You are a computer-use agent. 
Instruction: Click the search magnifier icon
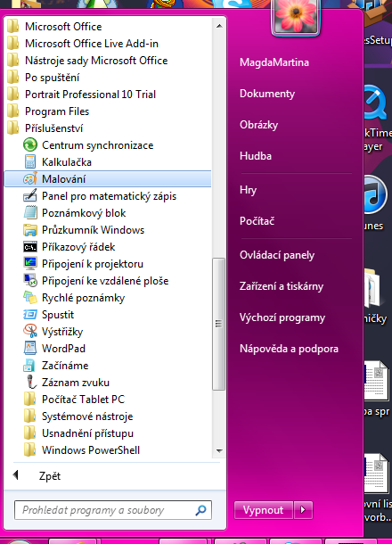[201, 510]
